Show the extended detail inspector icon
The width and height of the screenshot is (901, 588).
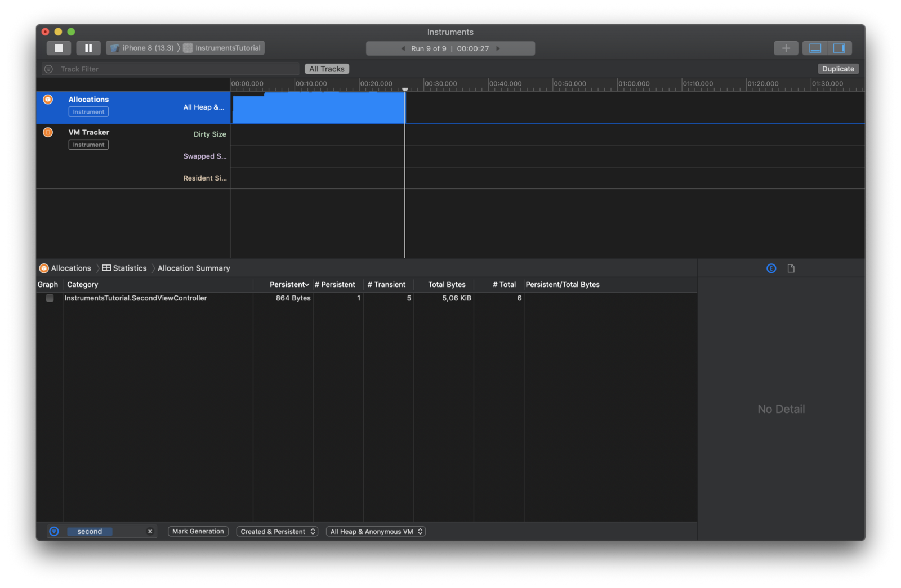[771, 268]
